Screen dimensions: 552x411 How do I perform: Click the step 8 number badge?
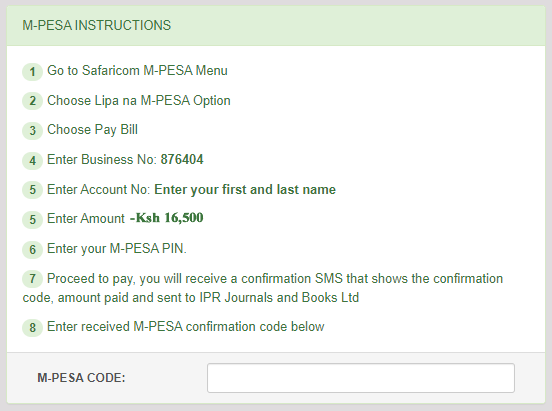click(32, 328)
